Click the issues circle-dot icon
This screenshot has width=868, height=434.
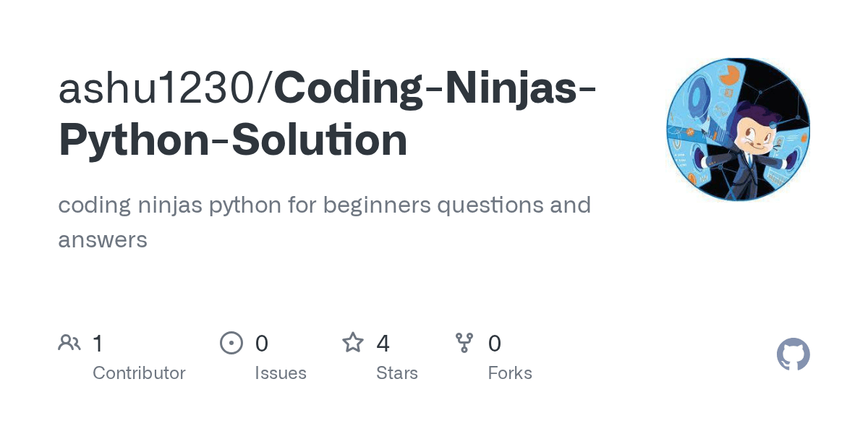click(x=231, y=343)
